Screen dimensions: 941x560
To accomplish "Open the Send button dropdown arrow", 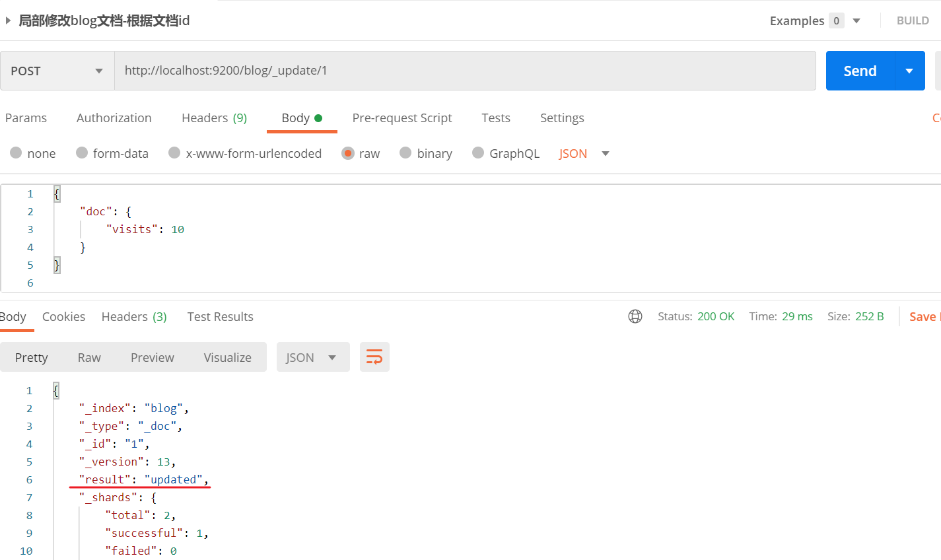I will click(x=909, y=71).
